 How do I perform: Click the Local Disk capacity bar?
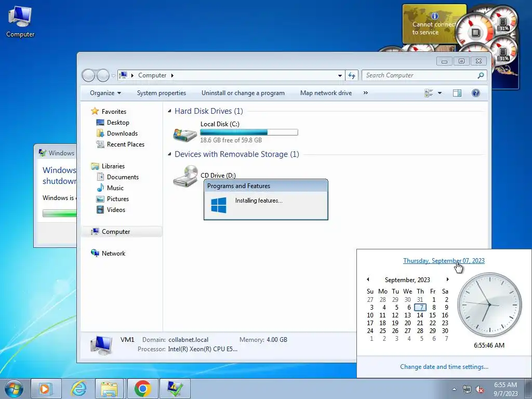tap(249, 132)
